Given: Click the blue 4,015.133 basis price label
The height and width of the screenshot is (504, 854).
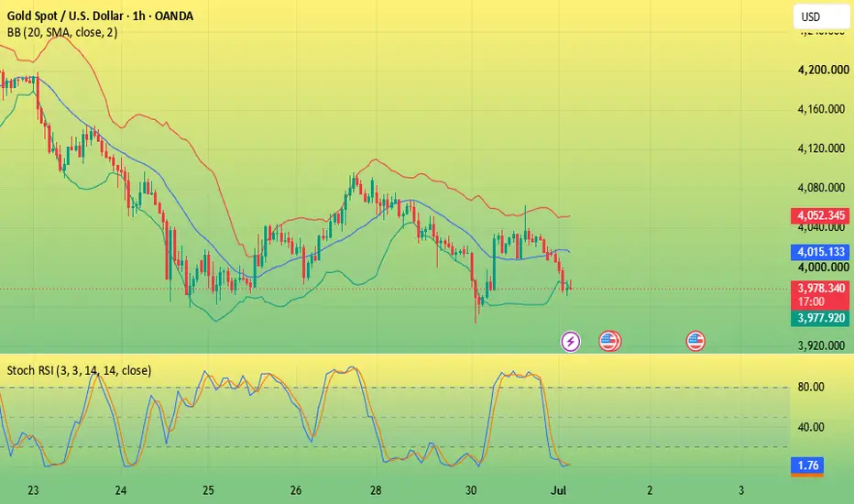Looking at the screenshot, I should click(x=820, y=252).
